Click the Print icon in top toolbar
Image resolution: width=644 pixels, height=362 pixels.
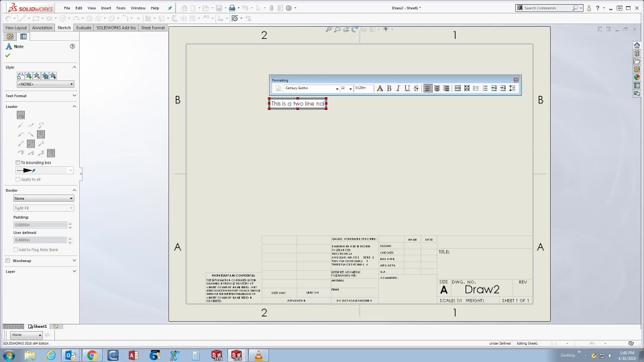coord(231,8)
